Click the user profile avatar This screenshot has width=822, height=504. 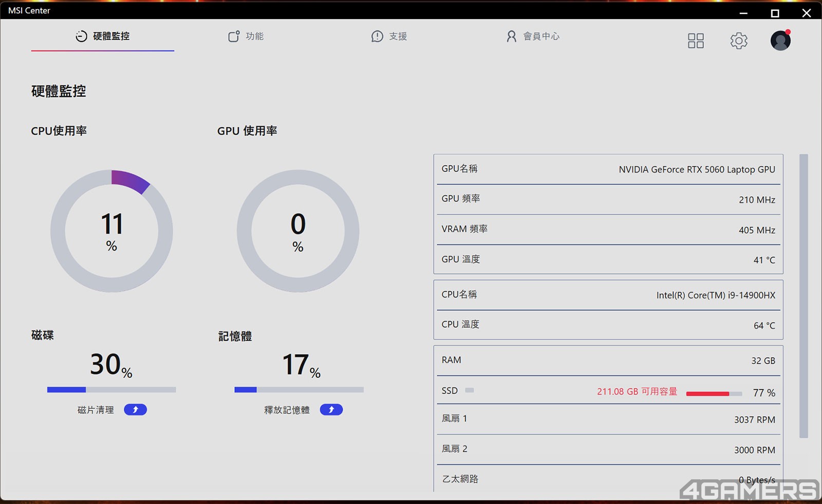(x=780, y=41)
